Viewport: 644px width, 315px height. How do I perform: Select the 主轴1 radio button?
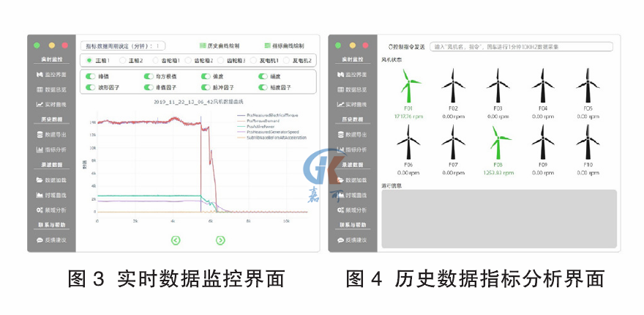[x=89, y=60]
